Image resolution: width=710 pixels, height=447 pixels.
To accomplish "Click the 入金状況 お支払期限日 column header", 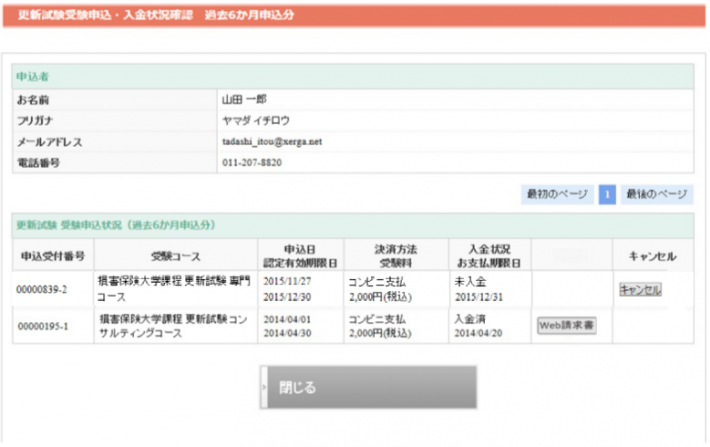I will tap(489, 254).
